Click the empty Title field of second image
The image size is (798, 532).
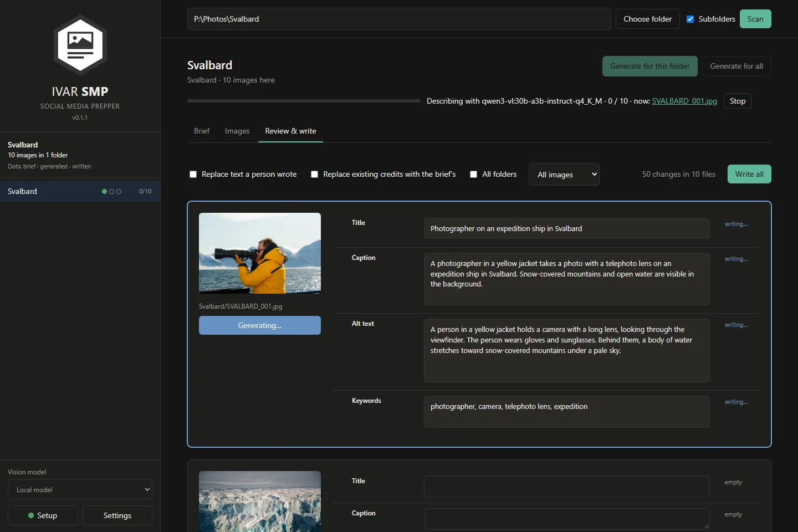click(x=566, y=487)
